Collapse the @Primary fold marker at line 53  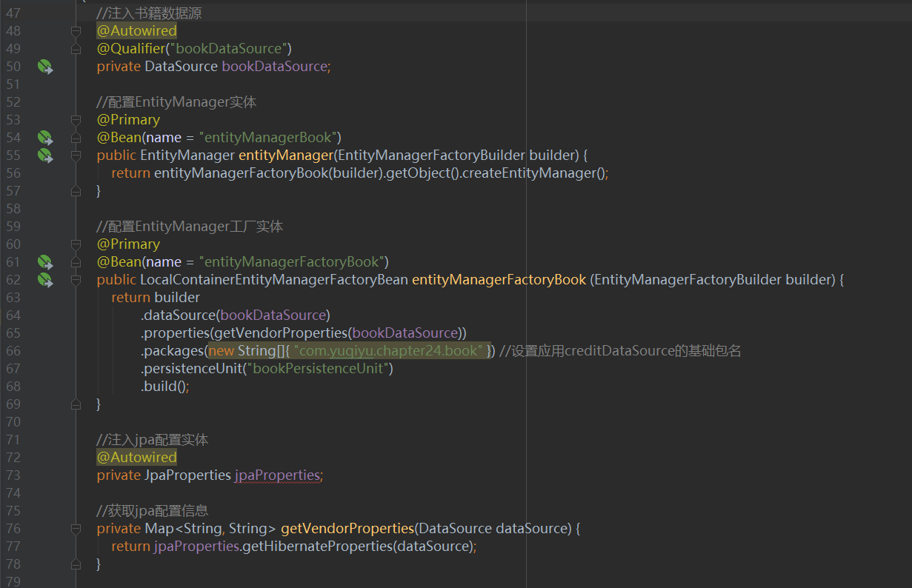76,120
